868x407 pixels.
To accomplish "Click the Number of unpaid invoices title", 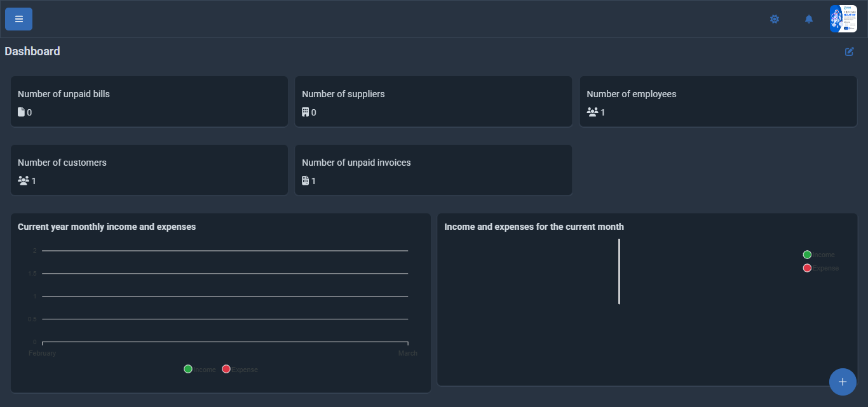I will pyautogui.click(x=356, y=163).
